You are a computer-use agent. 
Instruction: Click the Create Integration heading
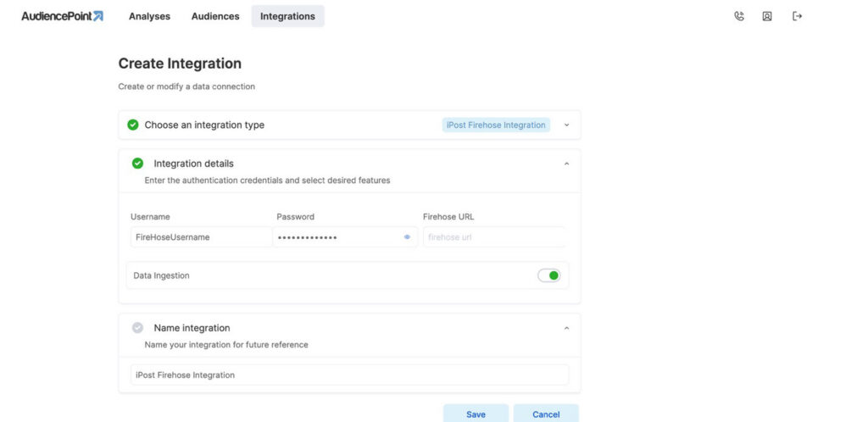[x=180, y=64]
